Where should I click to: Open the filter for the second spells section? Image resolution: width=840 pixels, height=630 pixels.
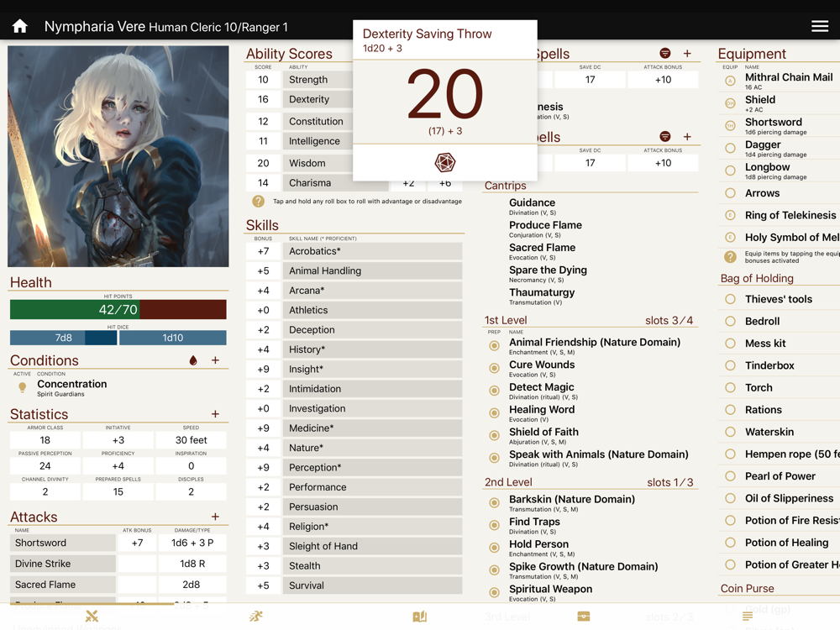coord(664,137)
